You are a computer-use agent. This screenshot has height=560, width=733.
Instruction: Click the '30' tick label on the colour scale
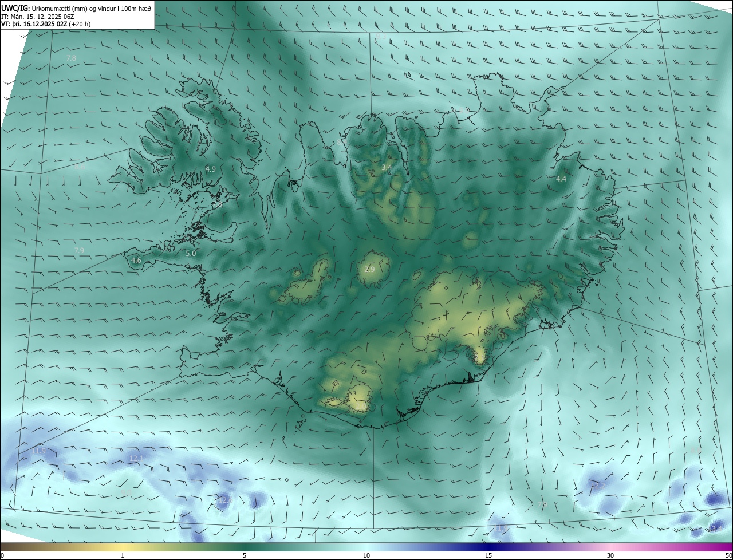point(610,555)
